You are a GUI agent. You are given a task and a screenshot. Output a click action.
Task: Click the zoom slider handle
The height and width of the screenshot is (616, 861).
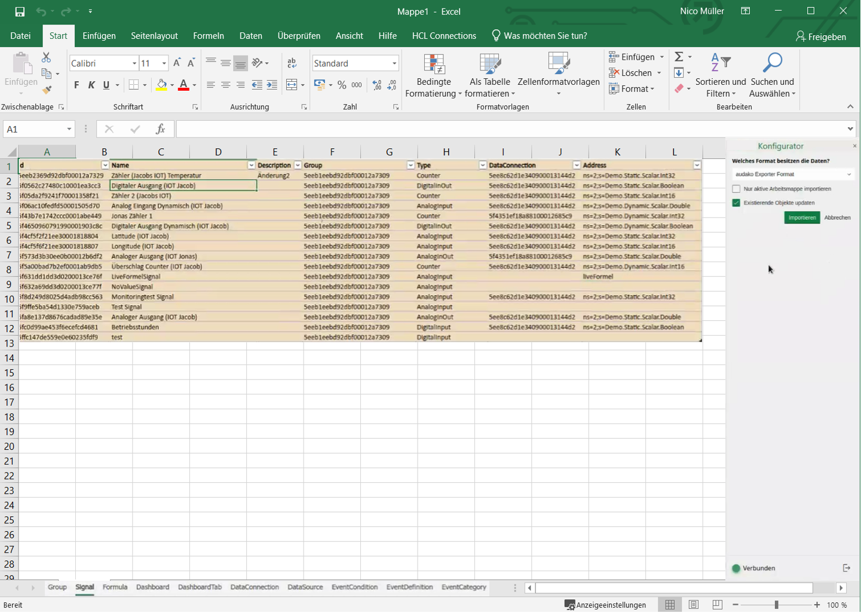click(x=776, y=605)
